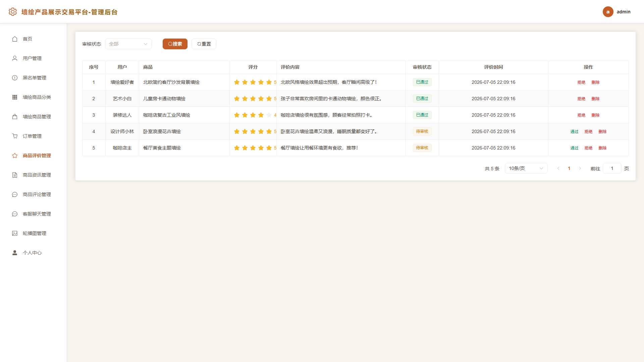644x362 pixels.
Task: Open 轮播图管理 page
Action: pyautogui.click(x=33, y=233)
